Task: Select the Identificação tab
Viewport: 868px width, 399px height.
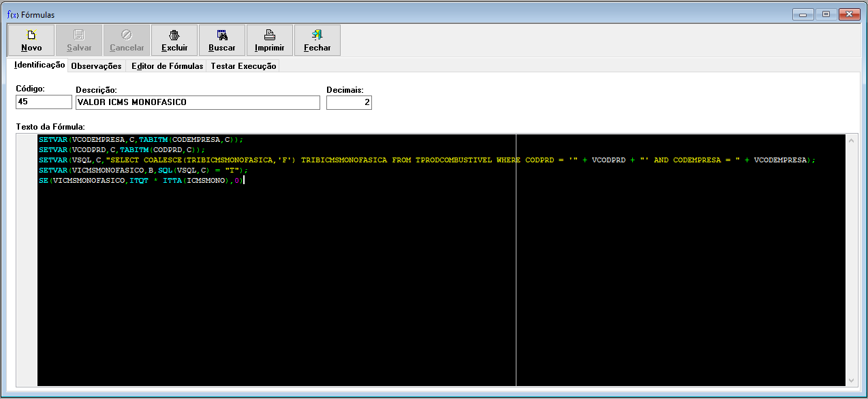Action: click(x=40, y=65)
